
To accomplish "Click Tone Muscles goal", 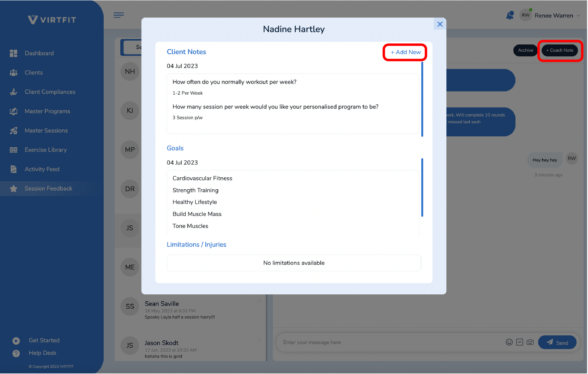I will (x=190, y=226).
